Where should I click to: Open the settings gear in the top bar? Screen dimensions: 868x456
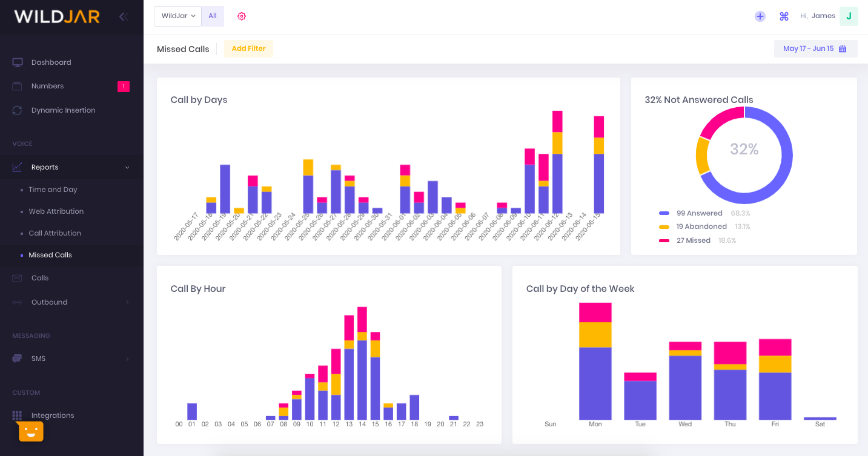pos(242,16)
